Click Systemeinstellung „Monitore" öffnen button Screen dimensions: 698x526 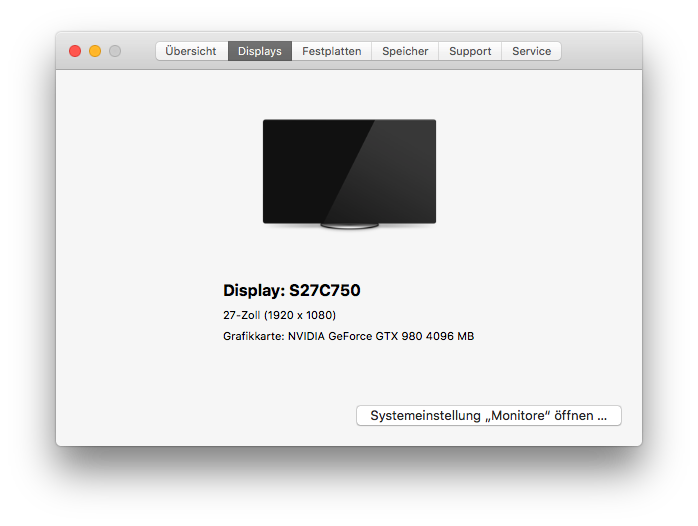tap(489, 415)
